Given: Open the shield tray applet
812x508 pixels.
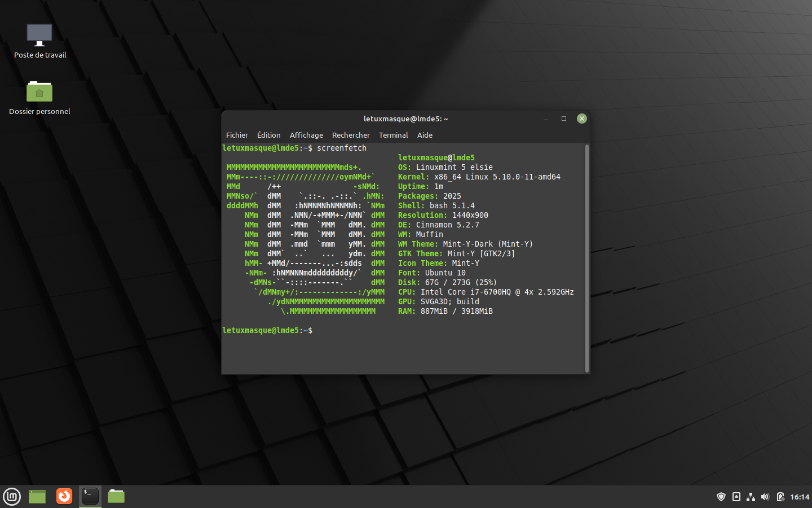Looking at the screenshot, I should (x=721, y=497).
